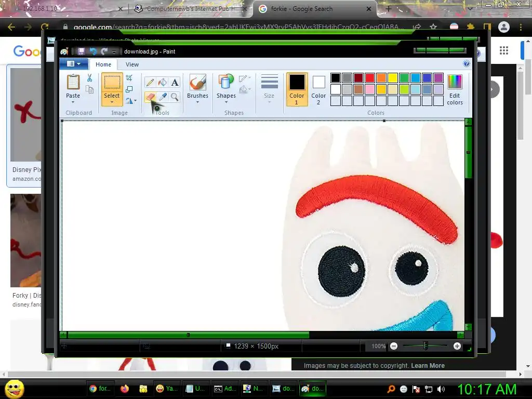Viewport: 532px width, 399px height.
Task: Open the shape Outline dropdown
Action: click(245, 79)
